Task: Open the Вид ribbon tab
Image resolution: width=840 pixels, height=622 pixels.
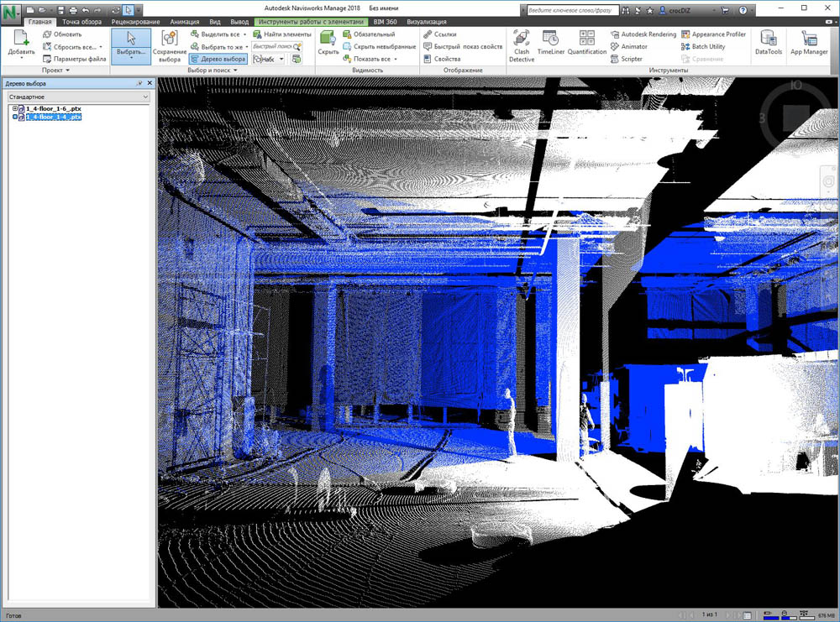Action: coord(215,22)
